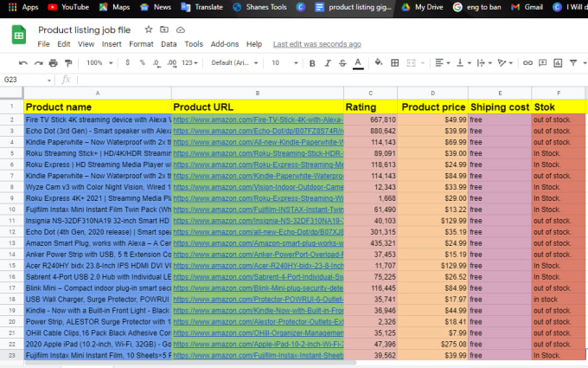Click the Move to folder icon

click(164, 29)
